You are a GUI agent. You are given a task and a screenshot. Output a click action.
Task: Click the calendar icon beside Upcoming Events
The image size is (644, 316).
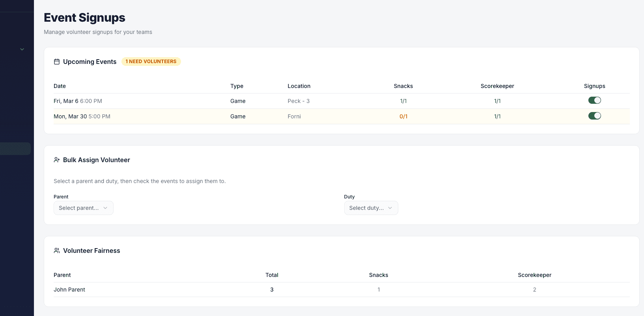pos(57,62)
